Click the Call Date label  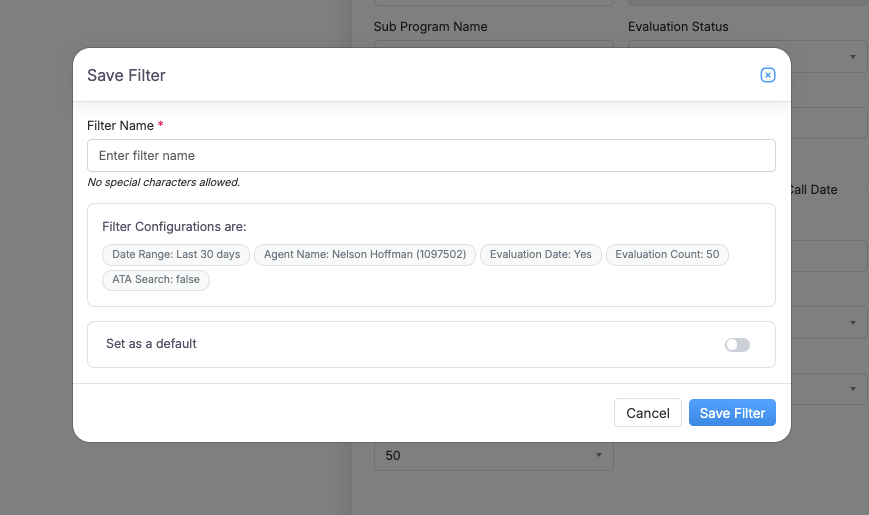[813, 189]
